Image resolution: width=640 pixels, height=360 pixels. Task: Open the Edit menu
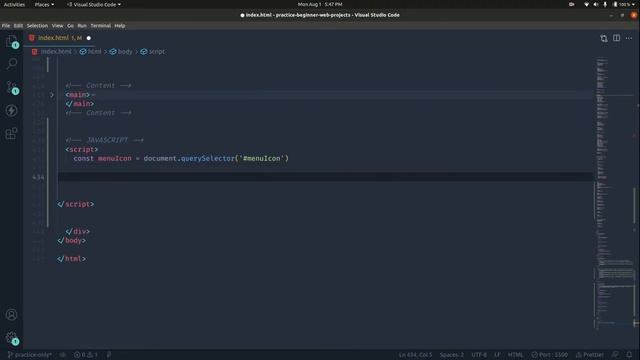(x=18, y=26)
